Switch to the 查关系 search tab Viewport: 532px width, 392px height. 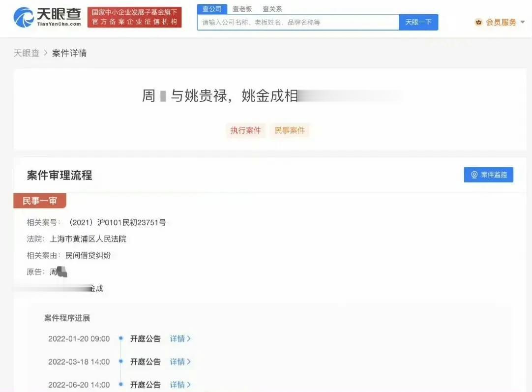[272, 9]
